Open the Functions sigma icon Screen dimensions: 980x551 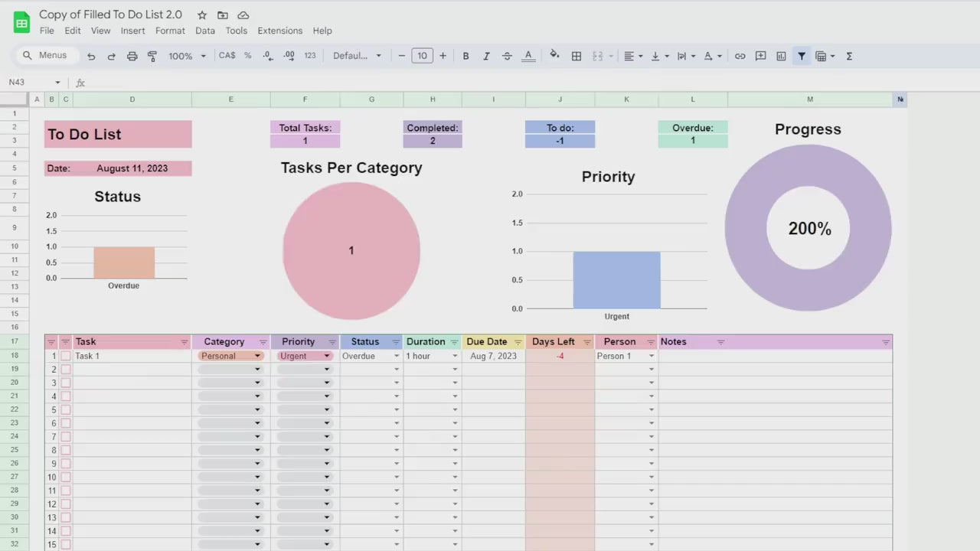(849, 56)
